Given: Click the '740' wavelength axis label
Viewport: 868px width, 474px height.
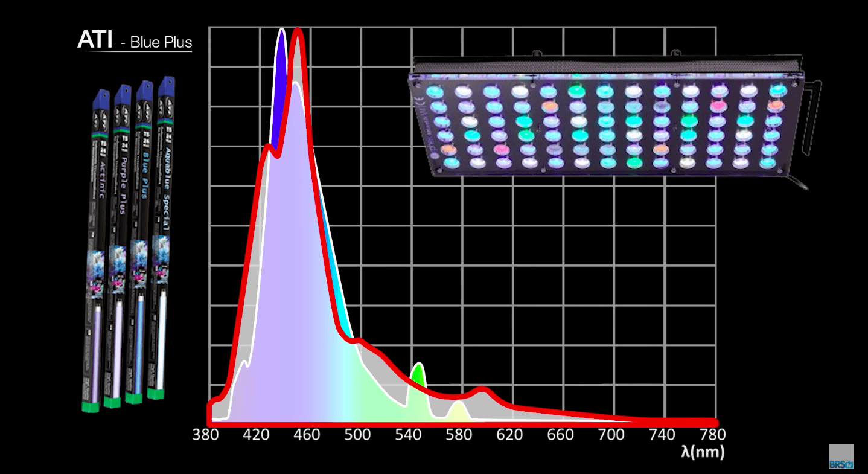Looking at the screenshot, I should [662, 435].
